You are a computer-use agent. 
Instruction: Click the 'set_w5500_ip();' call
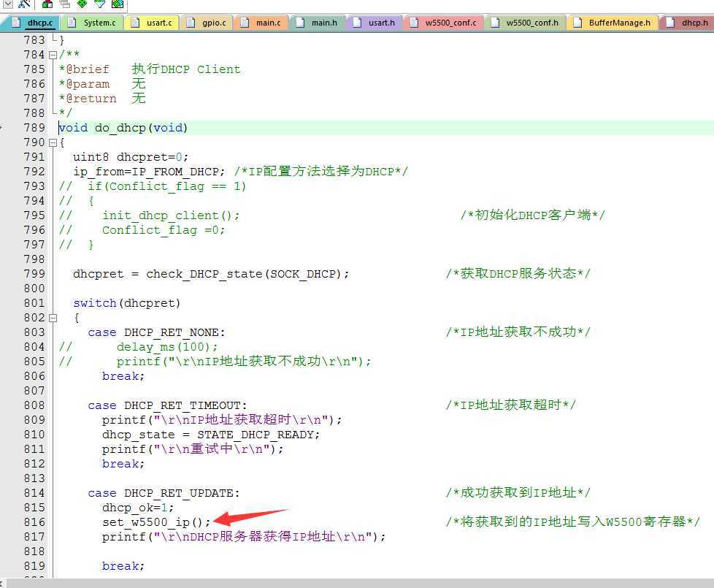click(156, 522)
